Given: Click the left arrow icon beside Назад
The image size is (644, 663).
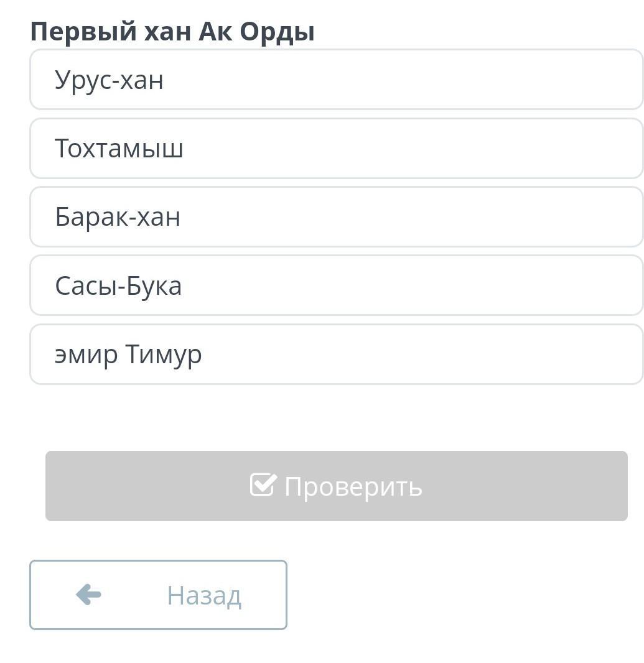Looking at the screenshot, I should tap(88, 595).
